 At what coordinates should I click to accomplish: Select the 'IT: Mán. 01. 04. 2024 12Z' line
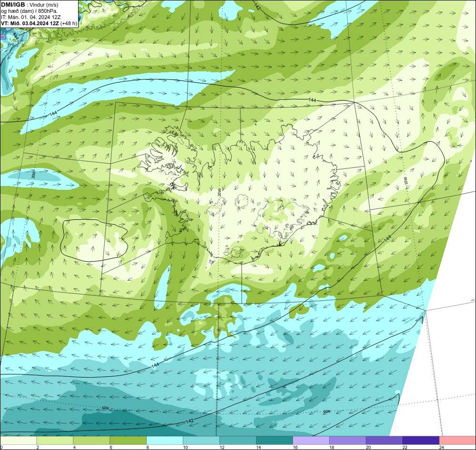(x=30, y=17)
